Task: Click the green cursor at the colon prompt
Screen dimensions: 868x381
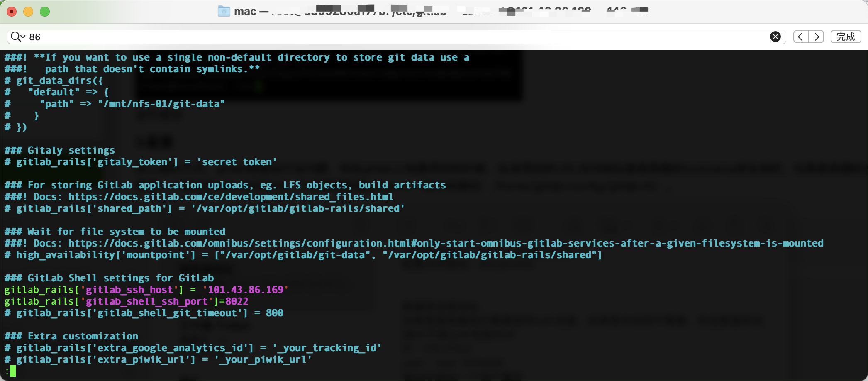Action: coord(13,371)
